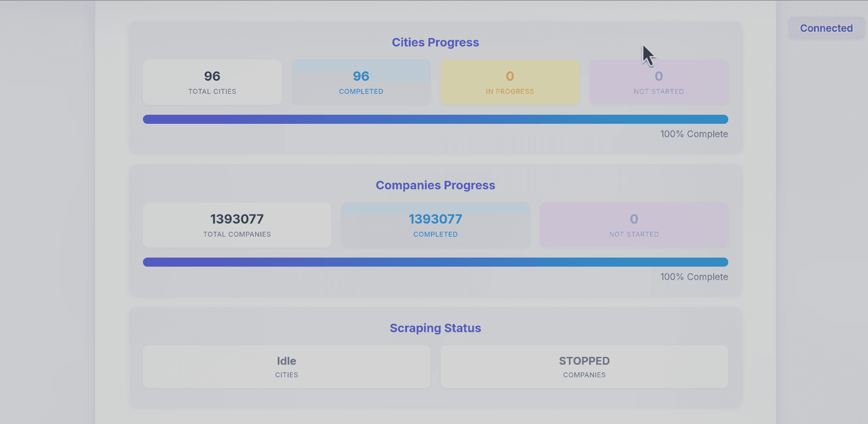Viewport: 868px width, 424px height.
Task: Click the 100% Complete label under companies
Action: (694, 277)
